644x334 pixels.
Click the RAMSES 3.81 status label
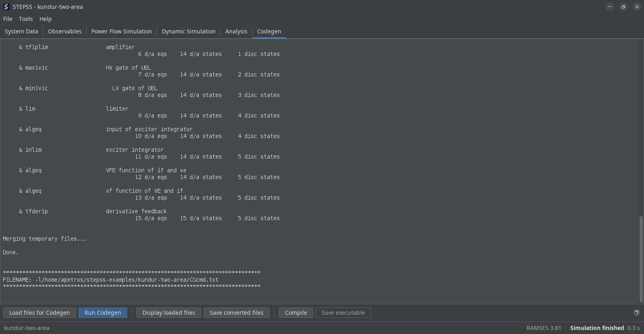tap(543, 328)
